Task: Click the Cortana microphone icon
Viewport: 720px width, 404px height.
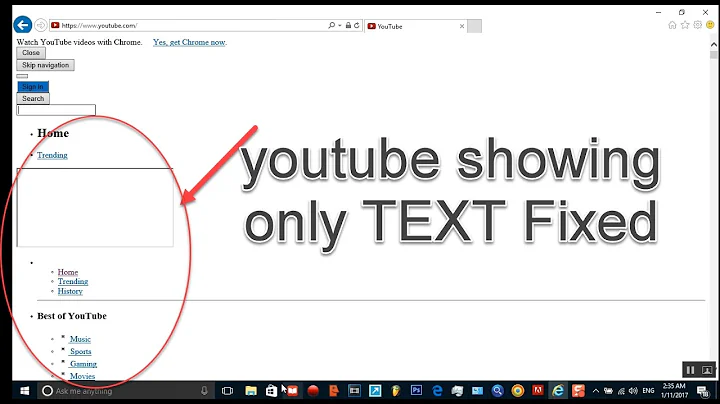Action: click(204, 391)
